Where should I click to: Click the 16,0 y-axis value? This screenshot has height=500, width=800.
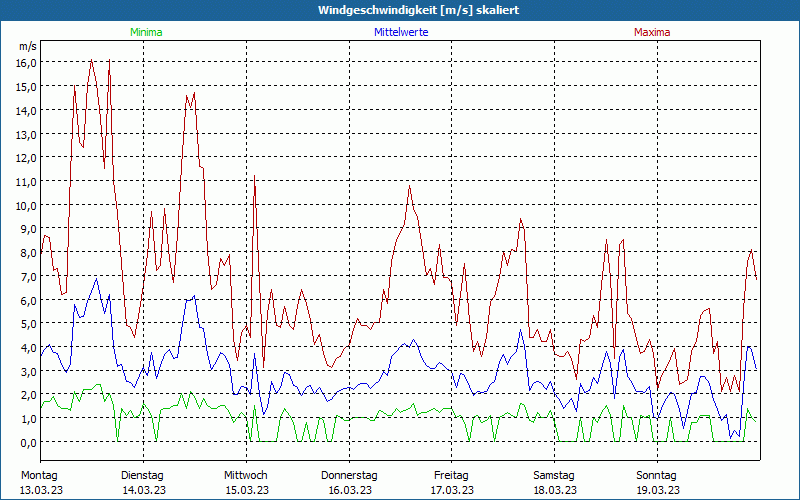(x=28, y=63)
